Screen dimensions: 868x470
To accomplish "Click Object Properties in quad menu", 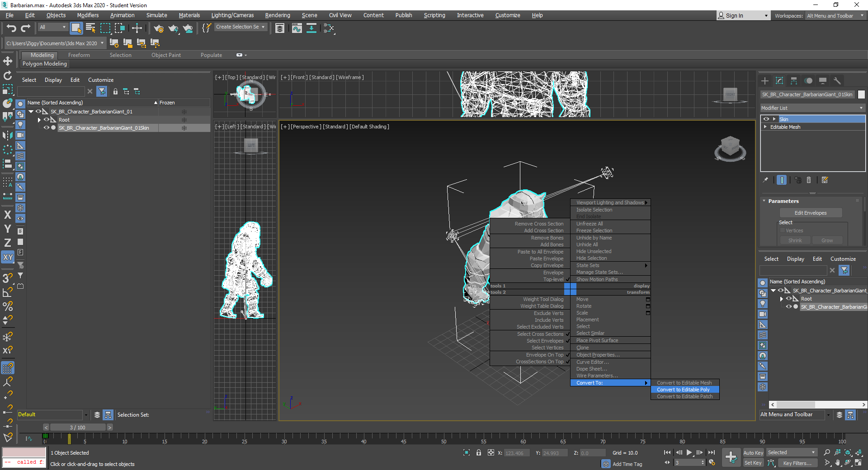I will coord(598,355).
